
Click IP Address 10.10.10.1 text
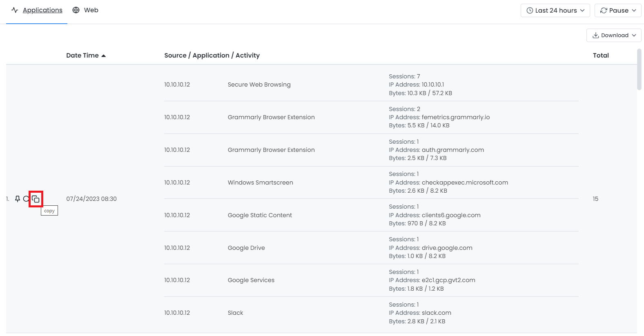pyautogui.click(x=417, y=85)
